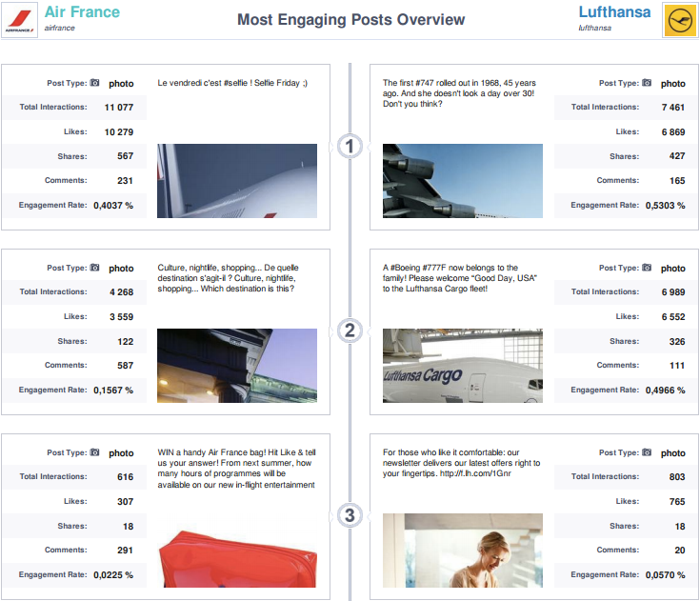Select Total Interactions value 803
The image size is (700, 601).
pos(677,477)
